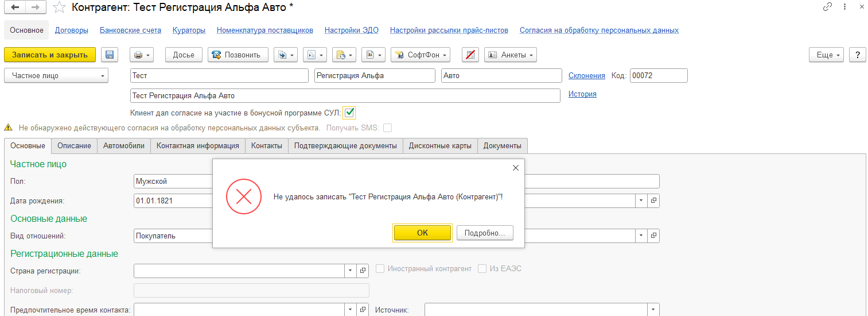Expand the Частное лицо type dropdown
The height and width of the screenshot is (316, 868).
pos(56,75)
